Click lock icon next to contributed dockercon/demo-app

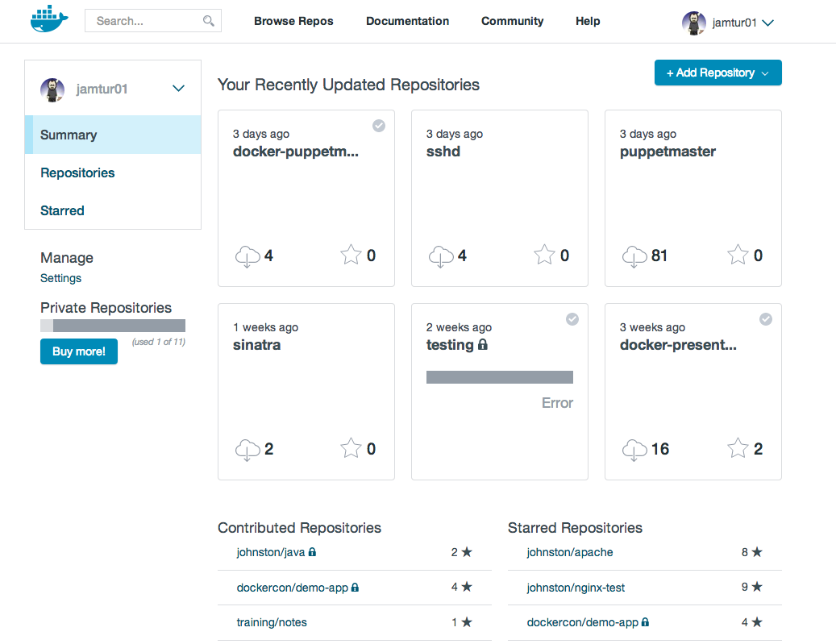(355, 587)
